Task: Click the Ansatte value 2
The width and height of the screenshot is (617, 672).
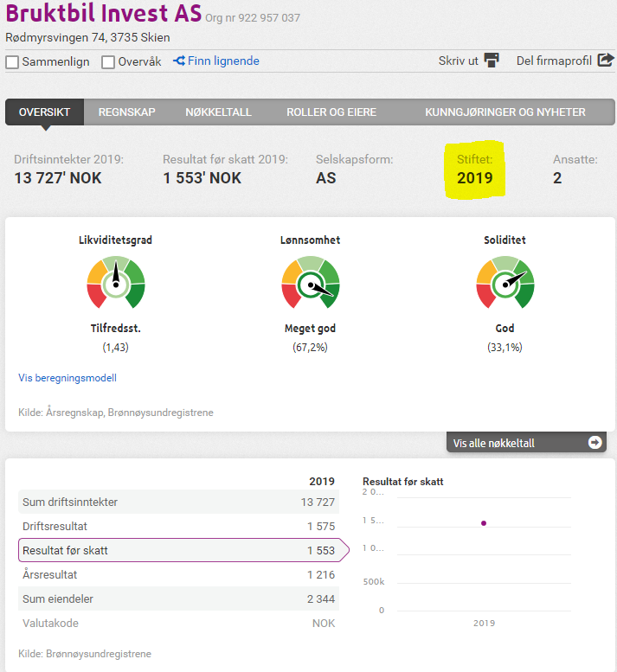Action: click(x=557, y=178)
